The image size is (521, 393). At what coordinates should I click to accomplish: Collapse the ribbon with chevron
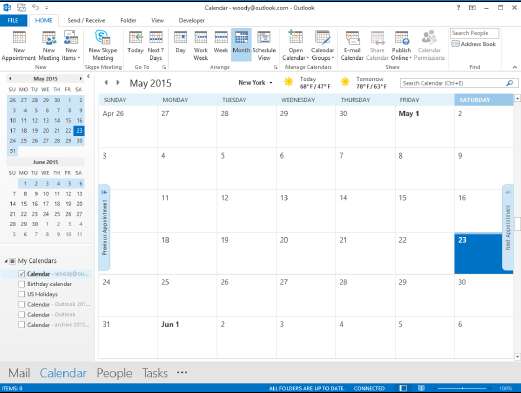point(515,67)
